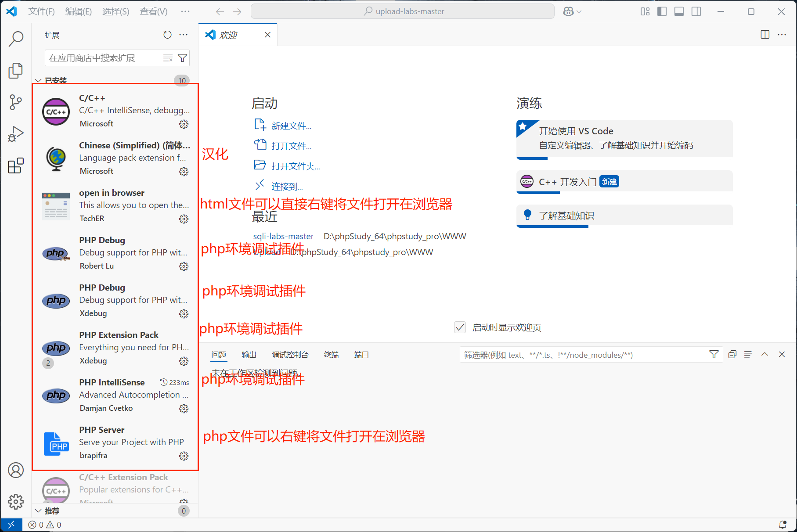Click the Open Folder link
797x532 pixels.
tap(296, 166)
